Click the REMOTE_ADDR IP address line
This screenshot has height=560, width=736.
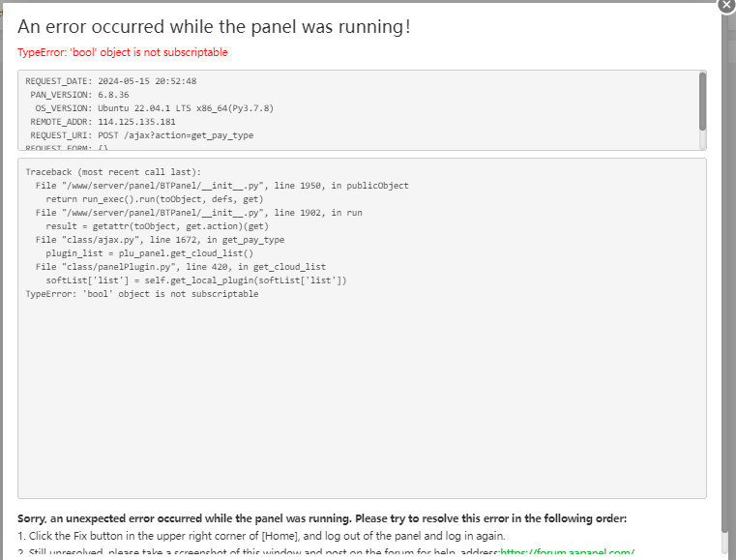pyautogui.click(x=103, y=122)
